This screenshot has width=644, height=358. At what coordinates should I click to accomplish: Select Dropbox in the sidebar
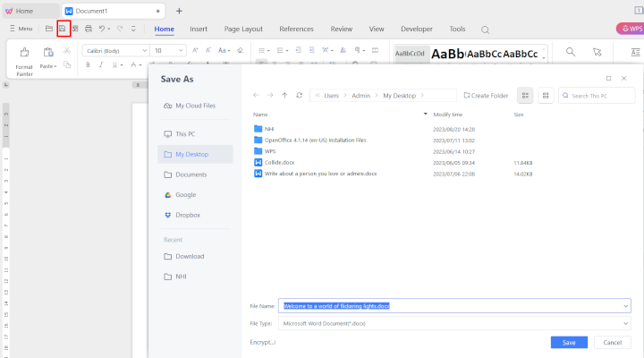[x=187, y=215]
